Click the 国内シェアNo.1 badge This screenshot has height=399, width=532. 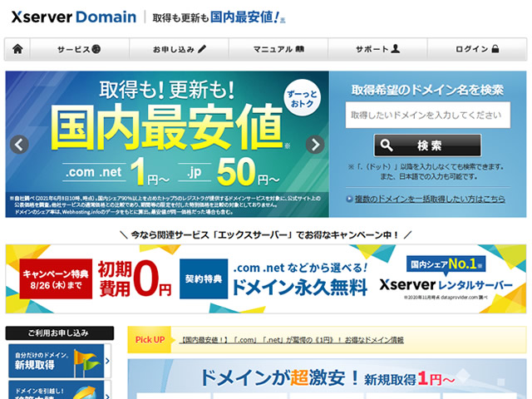point(446,264)
